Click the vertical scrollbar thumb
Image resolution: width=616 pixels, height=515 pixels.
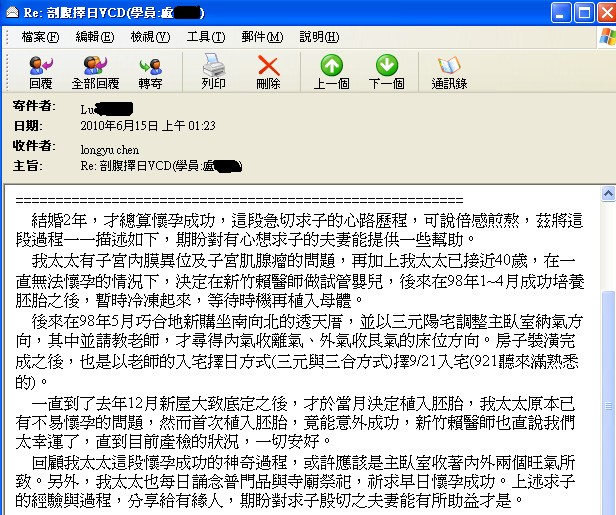click(x=608, y=403)
